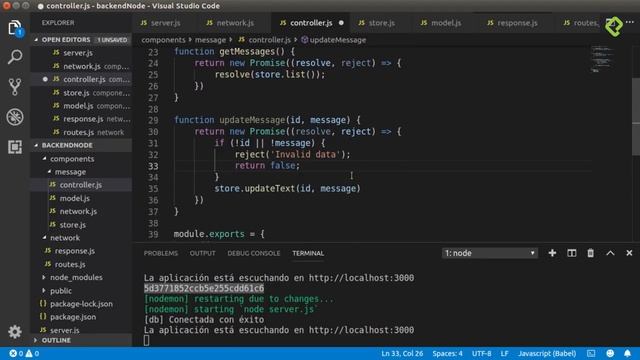Kill terminal with the trash icon
The height and width of the screenshot is (360, 640).
pos(590,253)
